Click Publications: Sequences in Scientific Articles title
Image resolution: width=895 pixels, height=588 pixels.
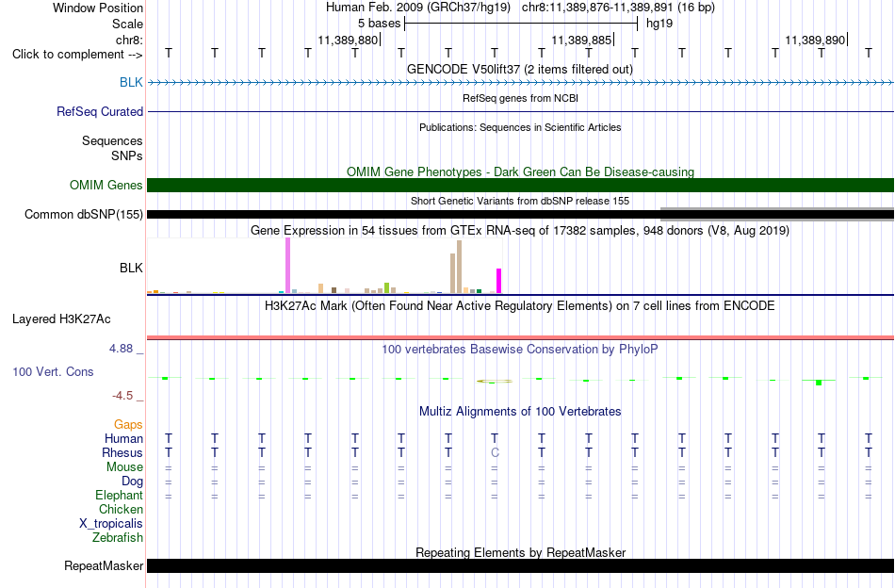[x=520, y=127]
